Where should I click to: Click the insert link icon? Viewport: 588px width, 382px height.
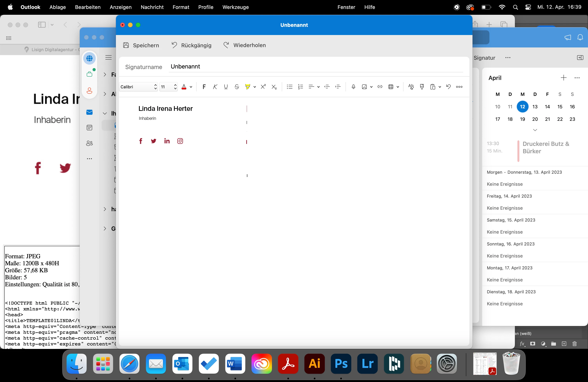(380, 87)
